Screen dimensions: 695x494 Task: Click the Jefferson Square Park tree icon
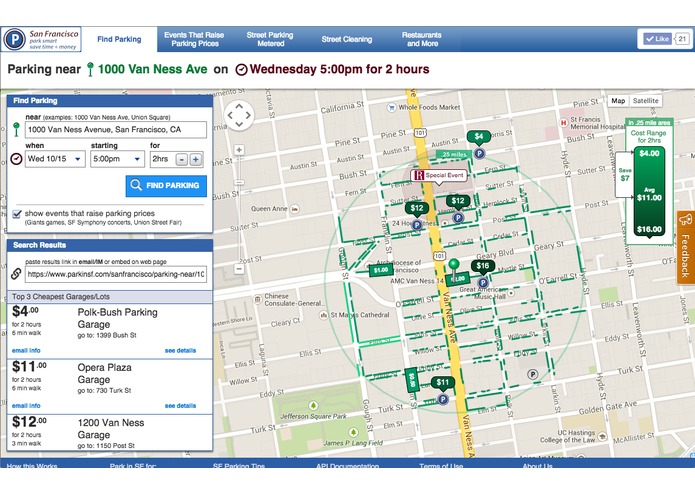click(x=313, y=406)
